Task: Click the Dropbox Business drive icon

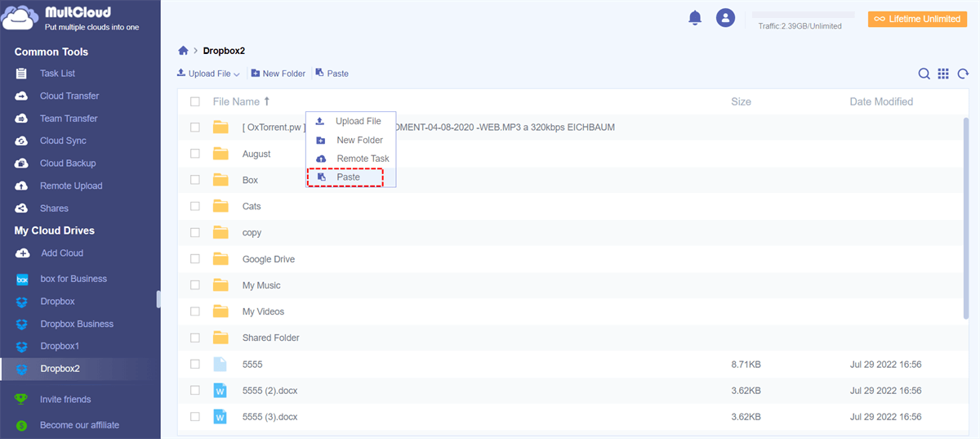Action: click(22, 324)
